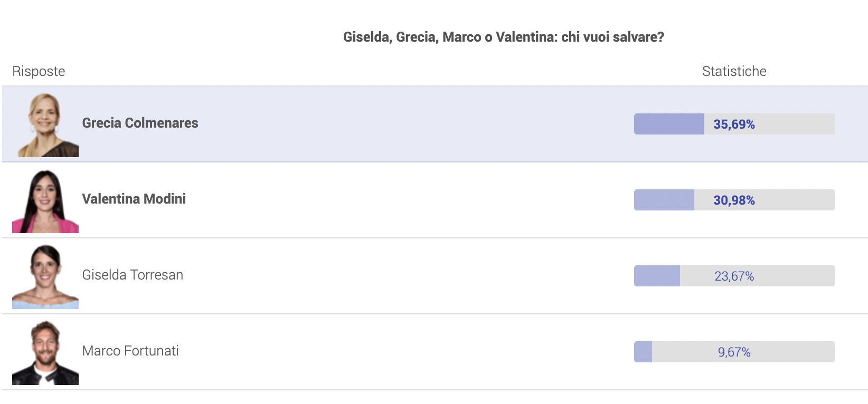Select the Grecia Colmenares name label
868x404 pixels.
pyautogui.click(x=140, y=123)
